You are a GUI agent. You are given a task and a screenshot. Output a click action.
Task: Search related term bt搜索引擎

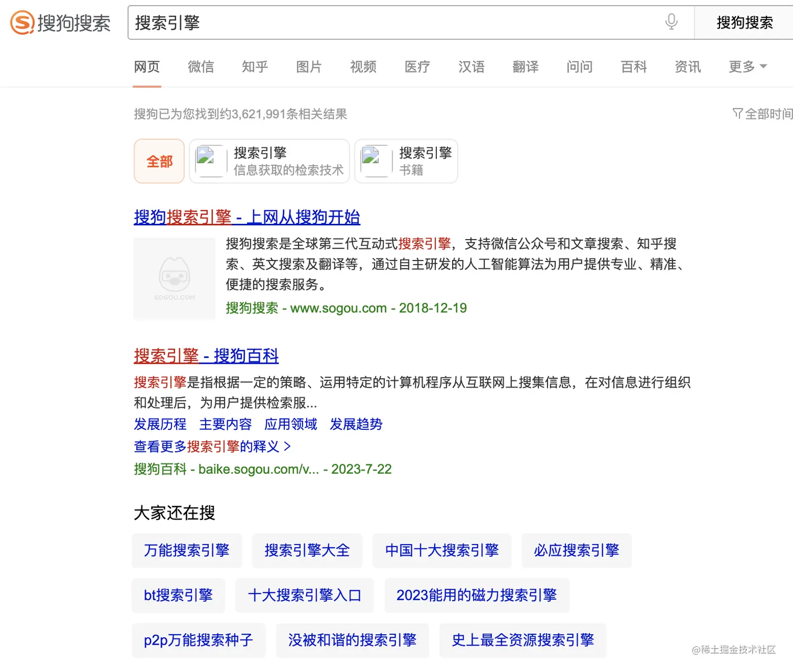[178, 595]
